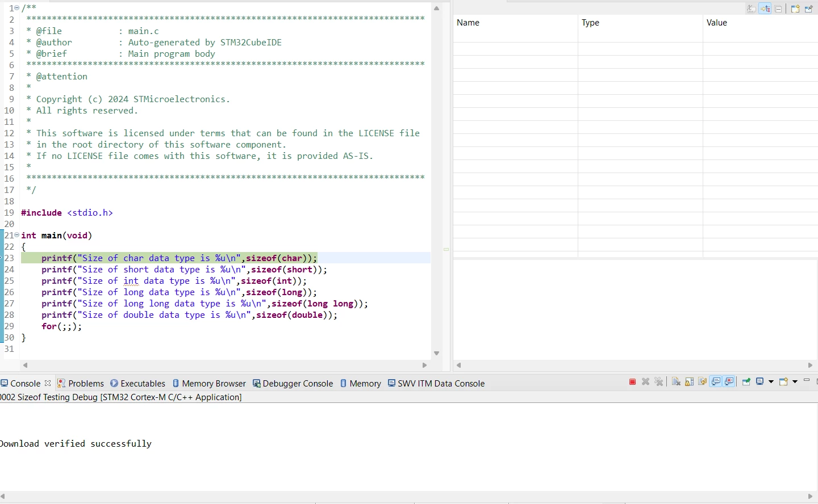Clear the console with the Clear Console icon
818x504 pixels.
[x=676, y=382]
